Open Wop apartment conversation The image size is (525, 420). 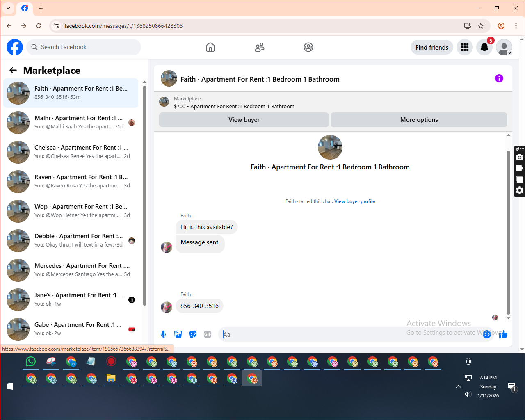click(x=71, y=211)
